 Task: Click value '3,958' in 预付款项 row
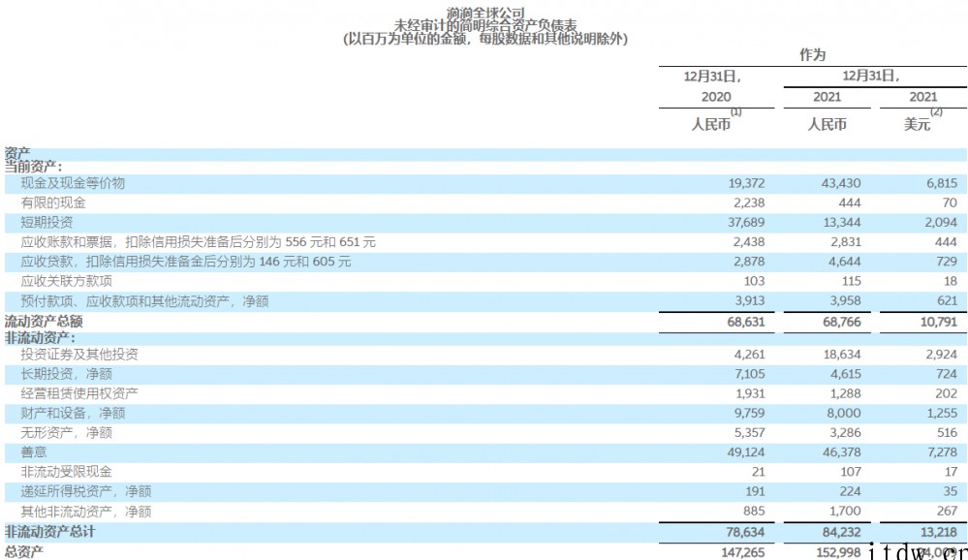click(845, 301)
